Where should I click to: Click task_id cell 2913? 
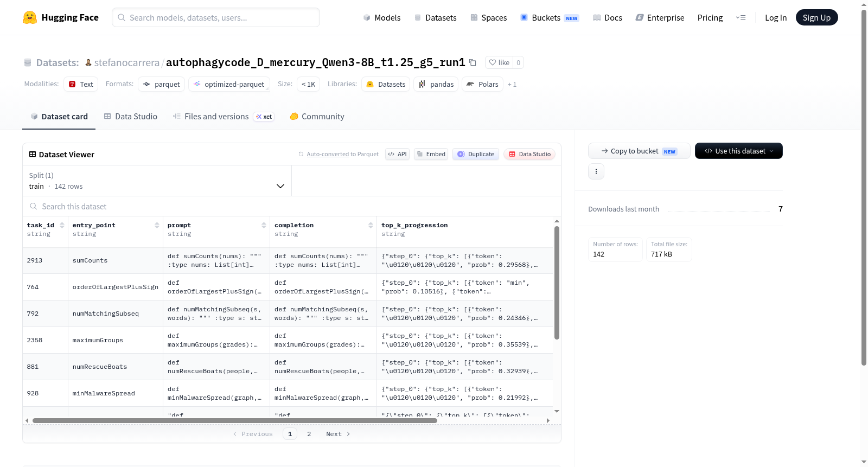46,260
